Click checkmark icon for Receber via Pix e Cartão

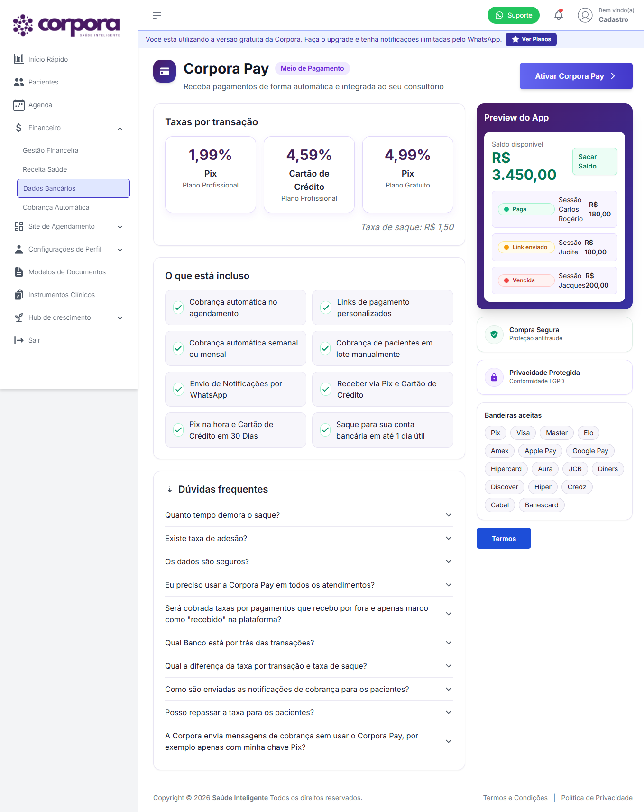[326, 389]
